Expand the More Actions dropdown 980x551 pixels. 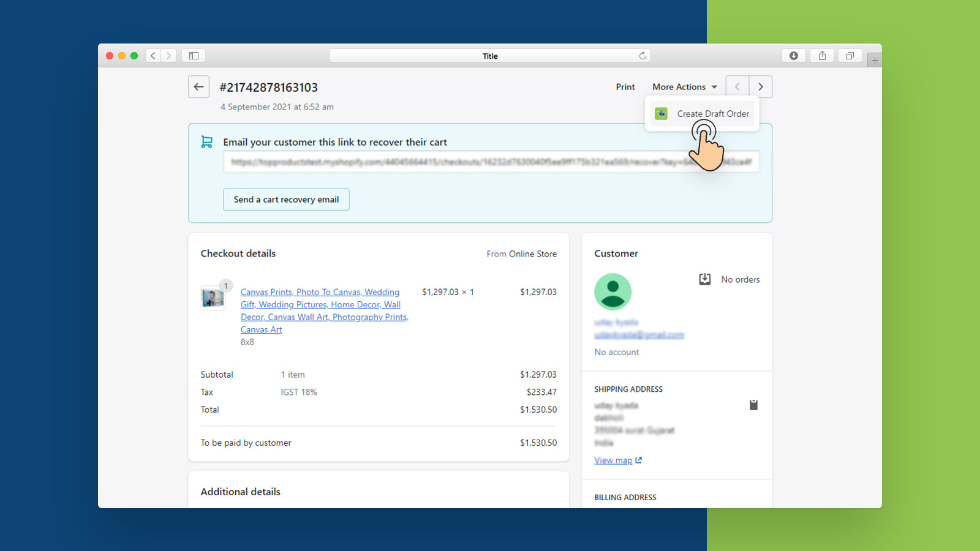(x=684, y=87)
